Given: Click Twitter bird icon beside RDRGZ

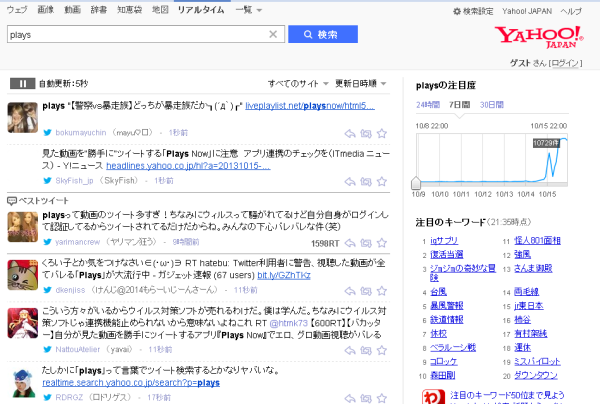Looking at the screenshot, I should click(x=47, y=397).
